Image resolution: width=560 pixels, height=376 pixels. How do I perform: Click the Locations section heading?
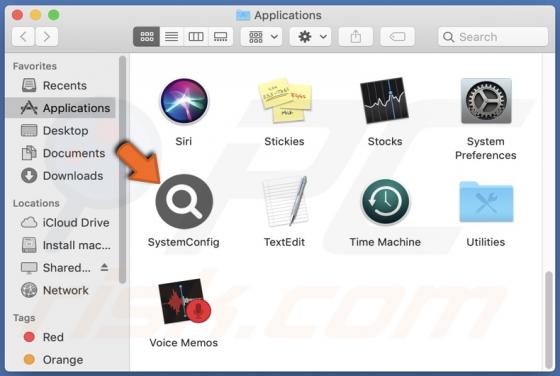point(36,203)
